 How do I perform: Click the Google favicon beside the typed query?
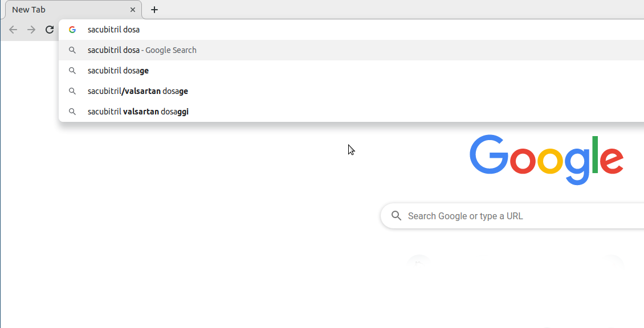[72, 29]
